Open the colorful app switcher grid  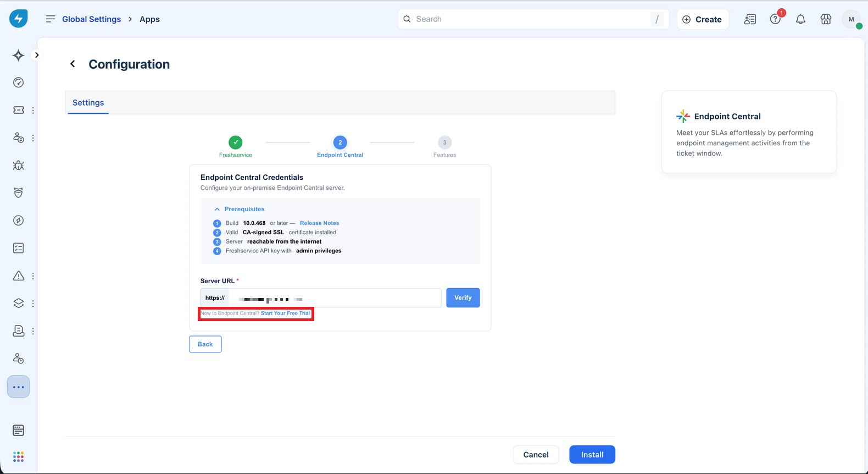(18, 456)
